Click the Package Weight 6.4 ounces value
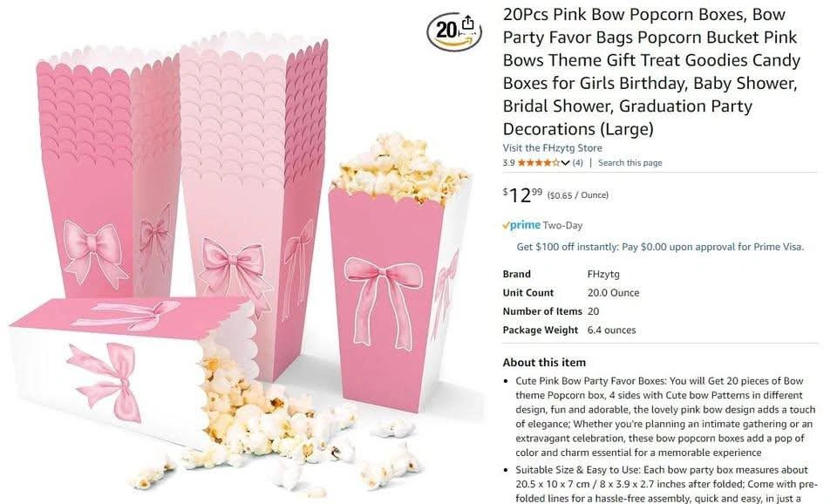Screen dimensions: 837x504 pos(611,330)
